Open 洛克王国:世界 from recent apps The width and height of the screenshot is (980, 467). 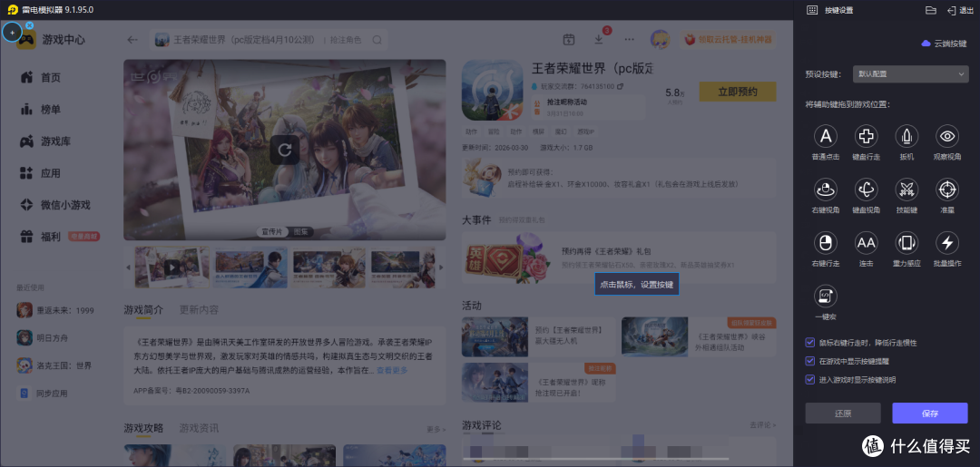click(54, 365)
